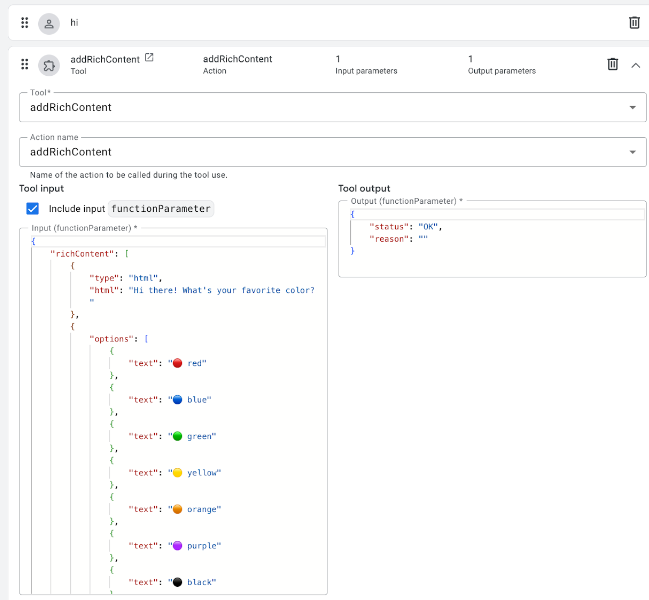Click the drag handle on the "hi" row
The image size is (649, 600).
[x=25, y=22]
